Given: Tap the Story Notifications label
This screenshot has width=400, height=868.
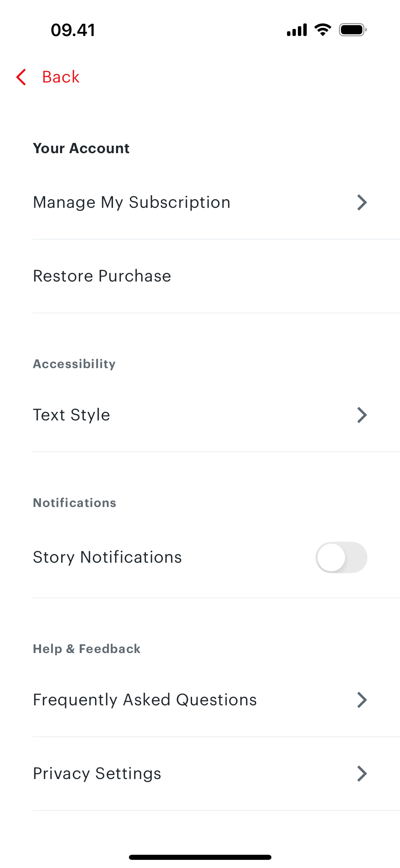Looking at the screenshot, I should [108, 557].
